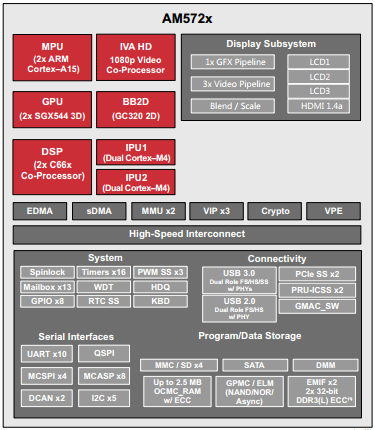
Task: Click the GPMC / ELM NAND/NOR box
Action: tap(250, 392)
